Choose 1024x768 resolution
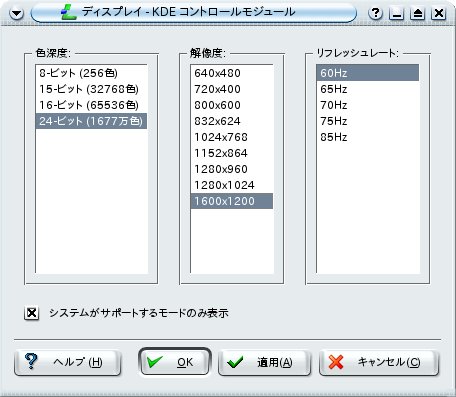Viewport: 456px width, 397px height. (232, 137)
